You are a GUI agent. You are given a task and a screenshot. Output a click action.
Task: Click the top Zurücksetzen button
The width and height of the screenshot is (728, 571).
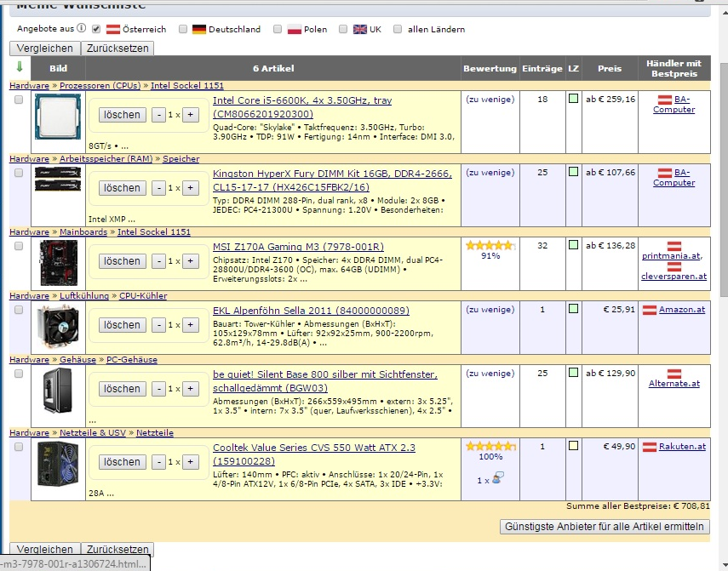click(118, 49)
